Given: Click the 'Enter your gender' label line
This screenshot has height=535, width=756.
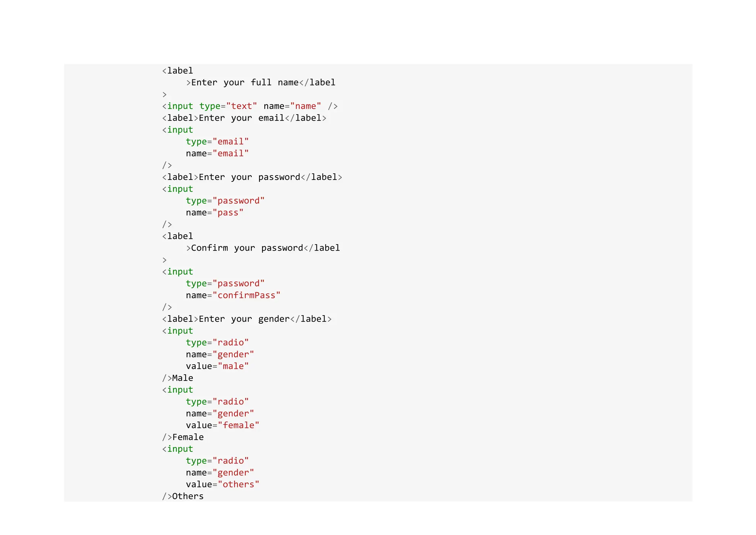Looking at the screenshot, I should (x=247, y=319).
